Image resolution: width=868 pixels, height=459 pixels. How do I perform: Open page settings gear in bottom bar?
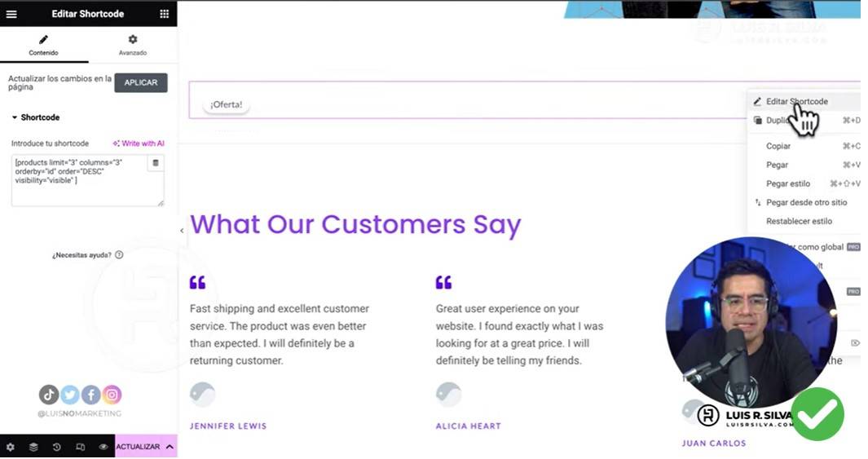[11, 447]
